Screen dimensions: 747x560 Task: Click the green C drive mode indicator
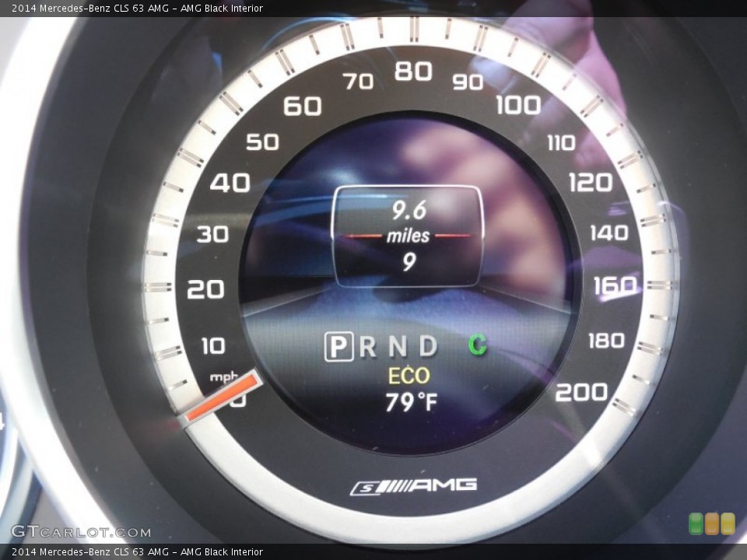tap(477, 345)
